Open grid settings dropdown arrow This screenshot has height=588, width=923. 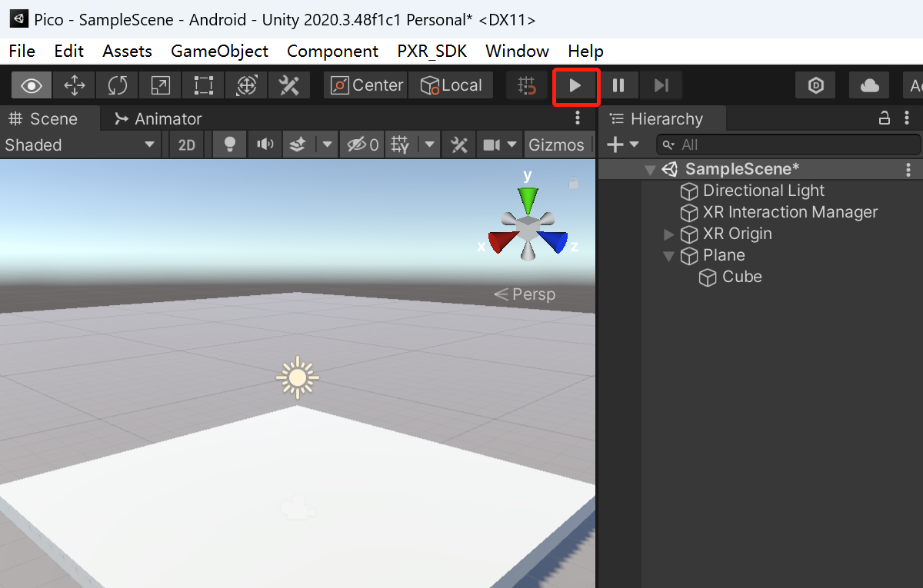tap(430, 145)
